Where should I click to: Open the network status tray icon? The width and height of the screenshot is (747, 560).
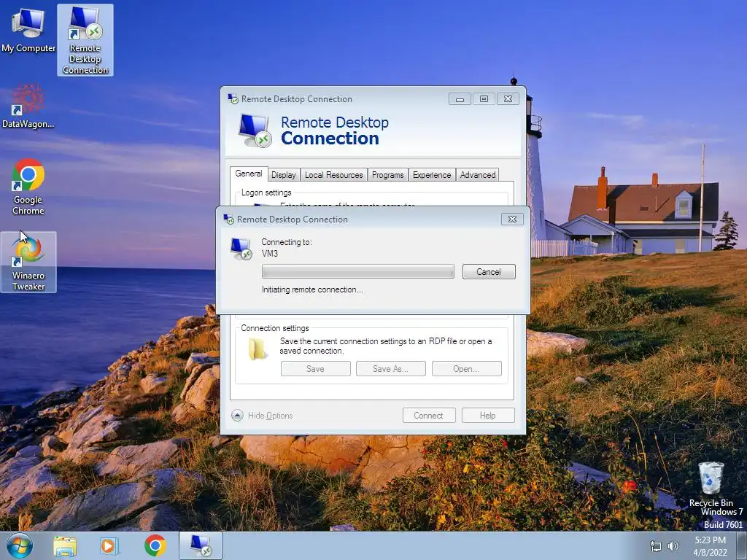pyautogui.click(x=656, y=546)
